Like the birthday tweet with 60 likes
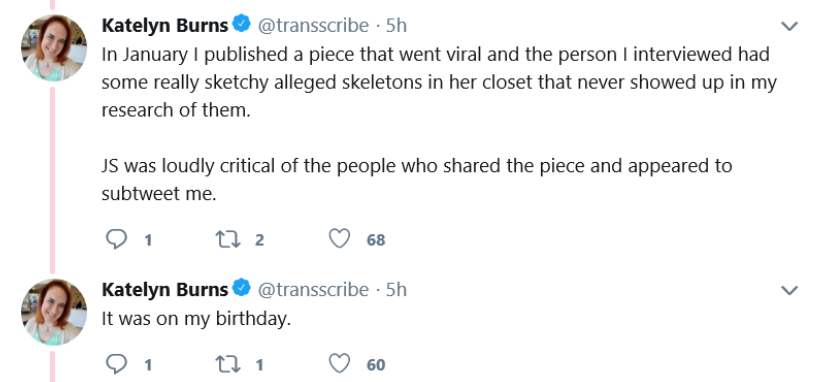The width and height of the screenshot is (826, 382). (339, 364)
